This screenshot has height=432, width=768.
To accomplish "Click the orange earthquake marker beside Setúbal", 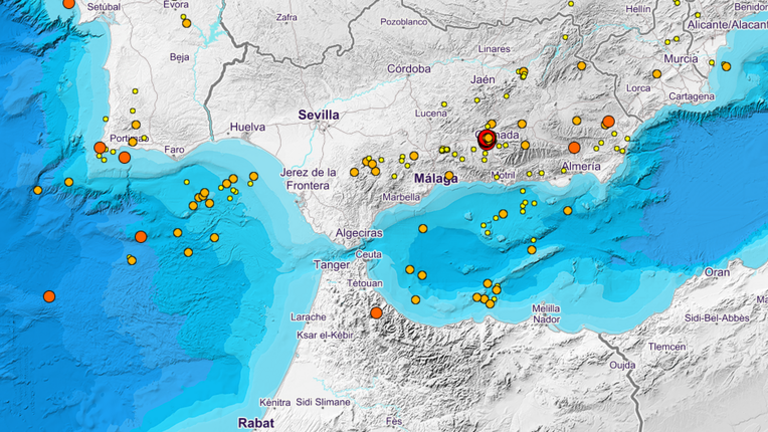I will (68, 4).
